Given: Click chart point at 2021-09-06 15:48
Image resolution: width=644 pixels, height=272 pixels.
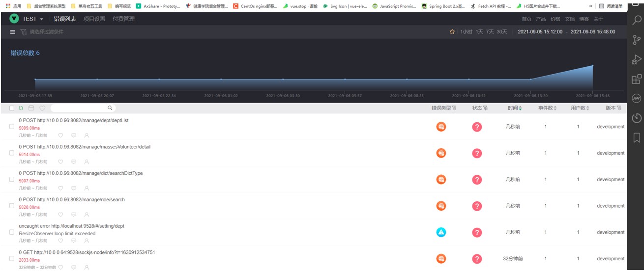Looking at the screenshot, I should click(593, 65).
